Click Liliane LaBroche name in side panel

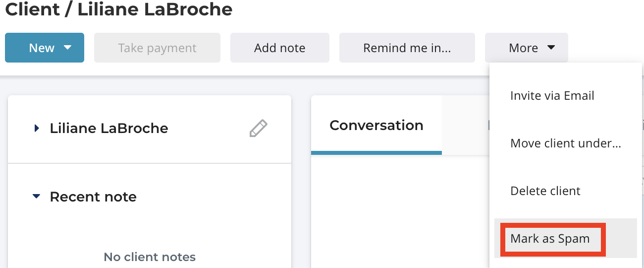[109, 128]
